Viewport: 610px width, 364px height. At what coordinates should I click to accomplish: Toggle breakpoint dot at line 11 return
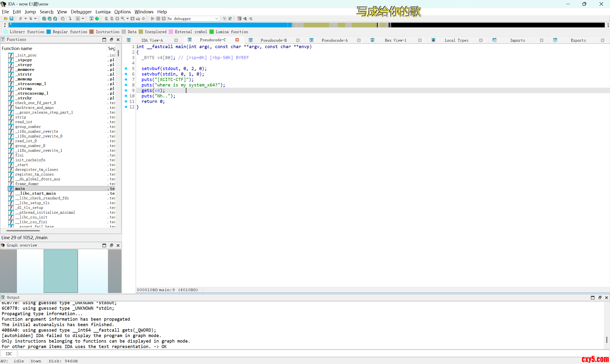pyautogui.click(x=126, y=101)
